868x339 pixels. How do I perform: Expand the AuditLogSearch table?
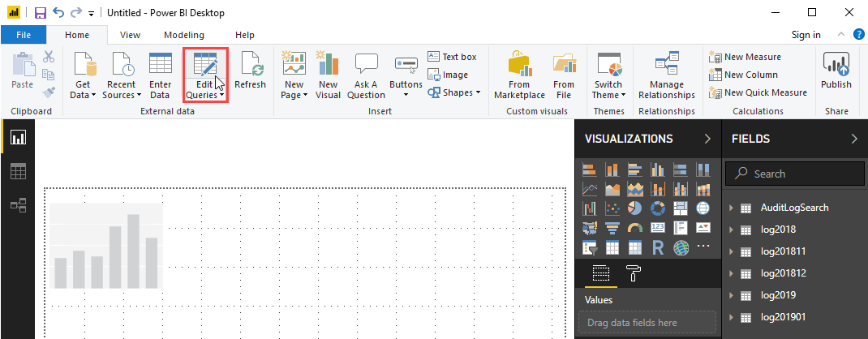(x=731, y=208)
